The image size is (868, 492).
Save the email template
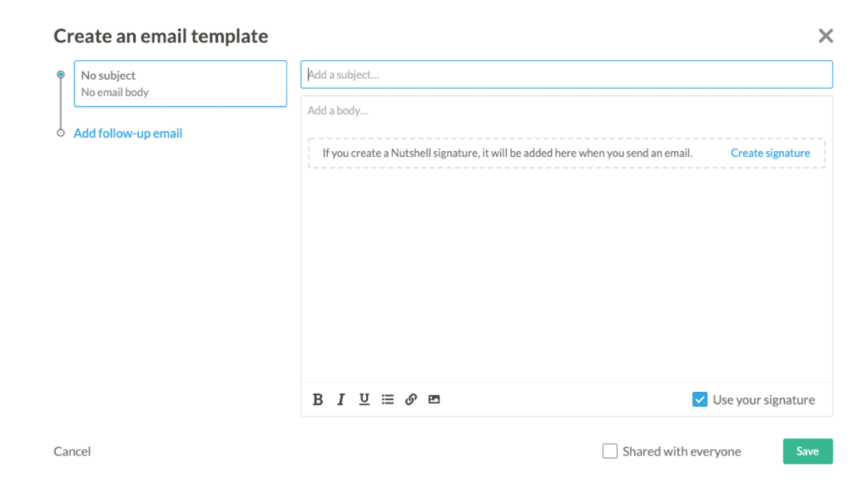tap(807, 450)
